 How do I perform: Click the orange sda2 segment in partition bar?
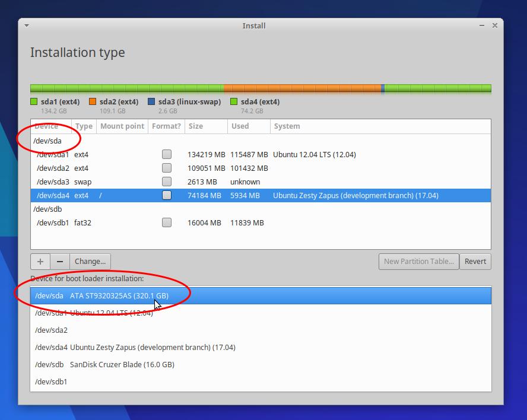pyautogui.click(x=303, y=88)
